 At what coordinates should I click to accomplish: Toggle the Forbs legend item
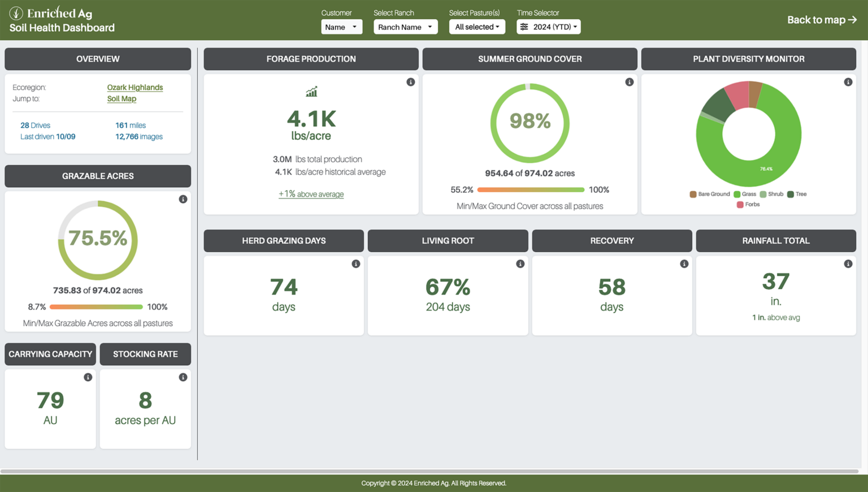748,204
